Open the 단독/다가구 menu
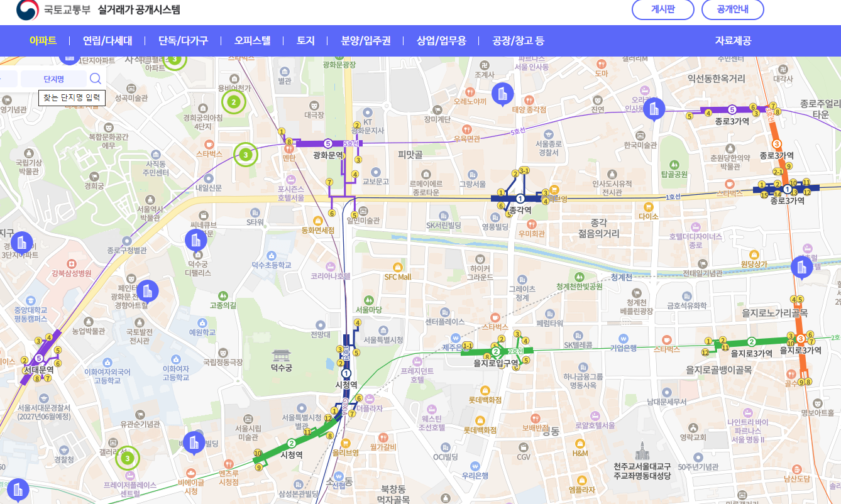The height and width of the screenshot is (504, 841). 183,41
